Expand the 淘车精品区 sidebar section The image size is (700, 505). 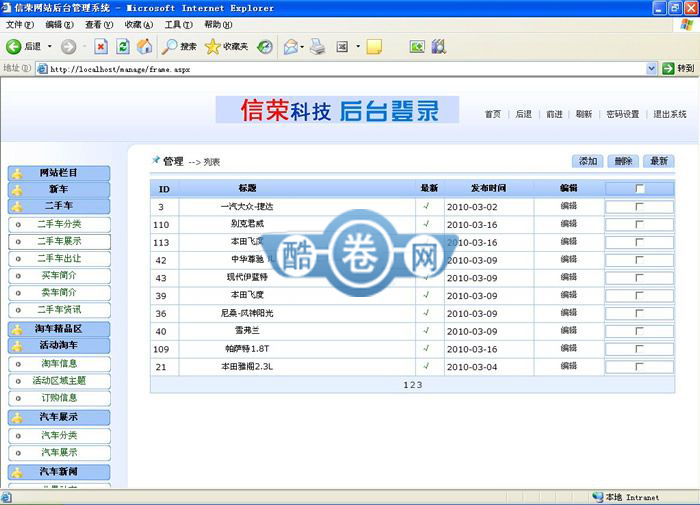(59, 329)
